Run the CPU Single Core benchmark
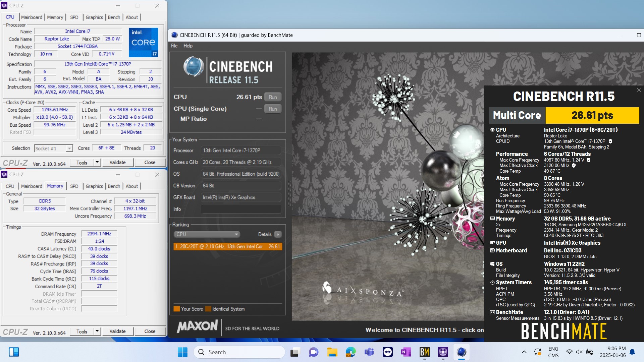This screenshot has width=644, height=362. point(273,109)
